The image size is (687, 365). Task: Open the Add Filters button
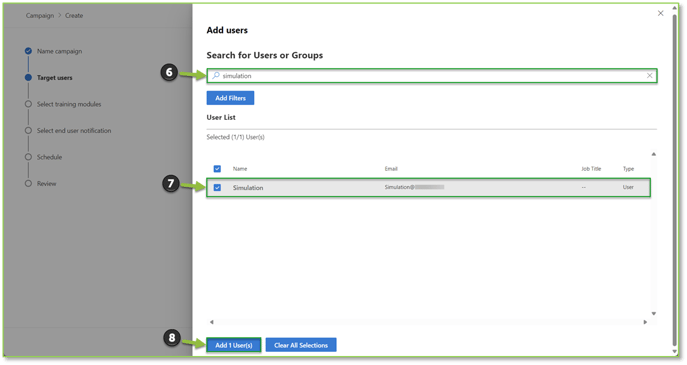coord(230,98)
